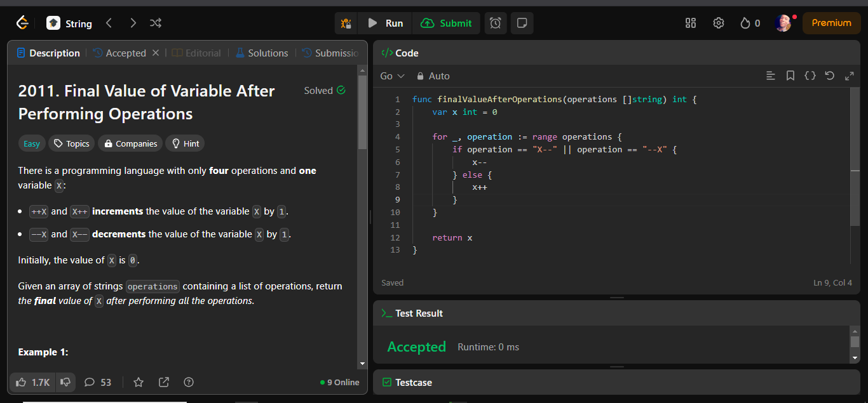Open the timer alarm clock icon
This screenshot has width=868, height=403.
[x=496, y=23]
